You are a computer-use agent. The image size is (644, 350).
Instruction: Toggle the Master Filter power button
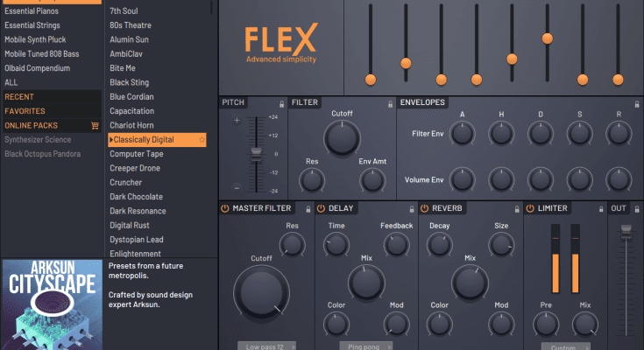[225, 208]
